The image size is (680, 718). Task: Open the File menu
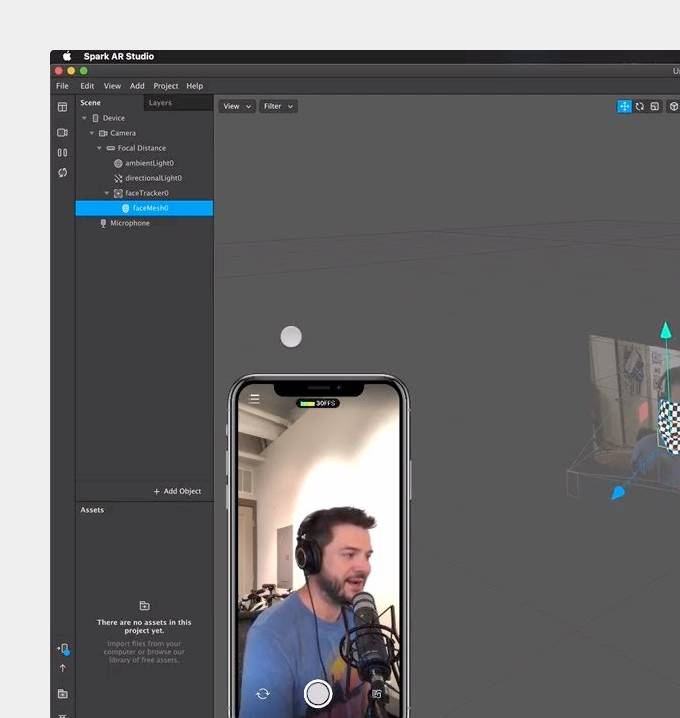tap(62, 86)
